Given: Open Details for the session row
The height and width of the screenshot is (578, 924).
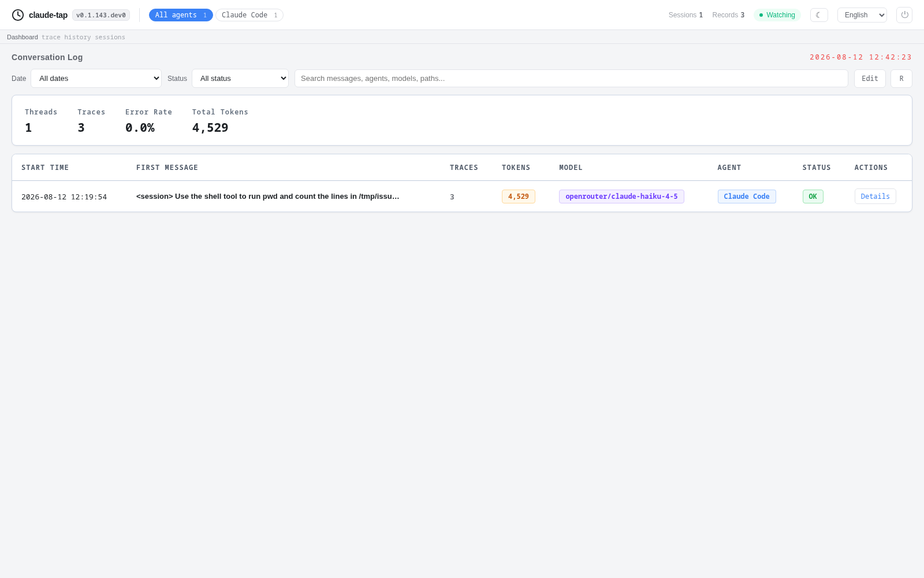Looking at the screenshot, I should pyautogui.click(x=875, y=197).
